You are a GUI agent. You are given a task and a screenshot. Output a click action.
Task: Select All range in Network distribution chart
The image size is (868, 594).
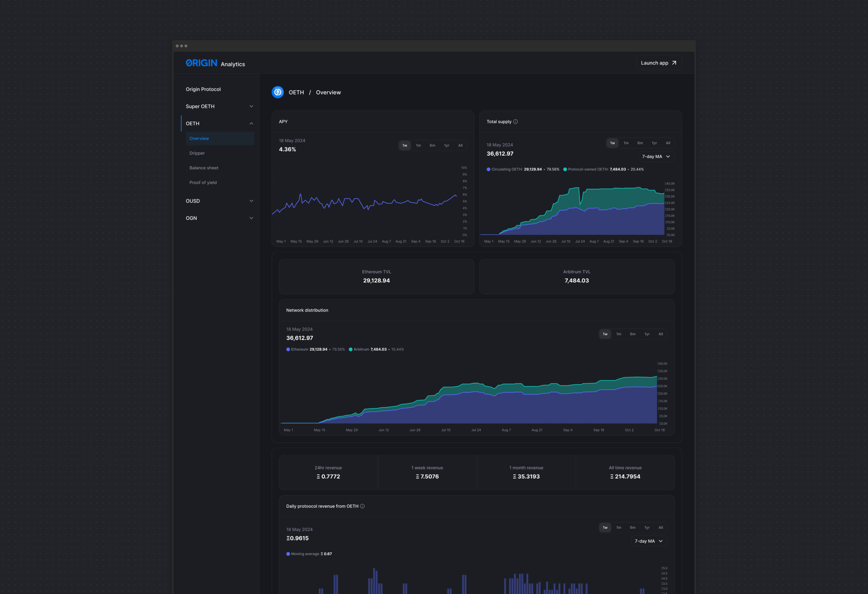661,334
